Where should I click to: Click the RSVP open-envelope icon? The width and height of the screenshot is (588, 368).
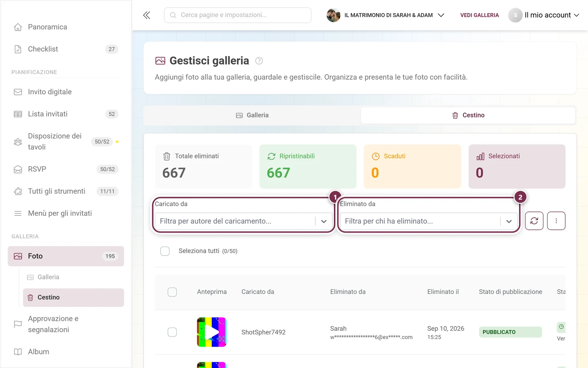[18, 169]
